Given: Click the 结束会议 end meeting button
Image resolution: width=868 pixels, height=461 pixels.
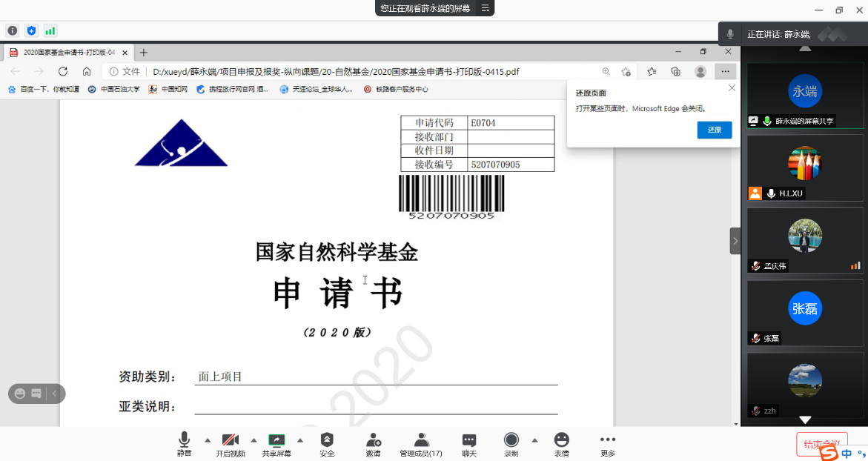Looking at the screenshot, I should pyautogui.click(x=820, y=444).
